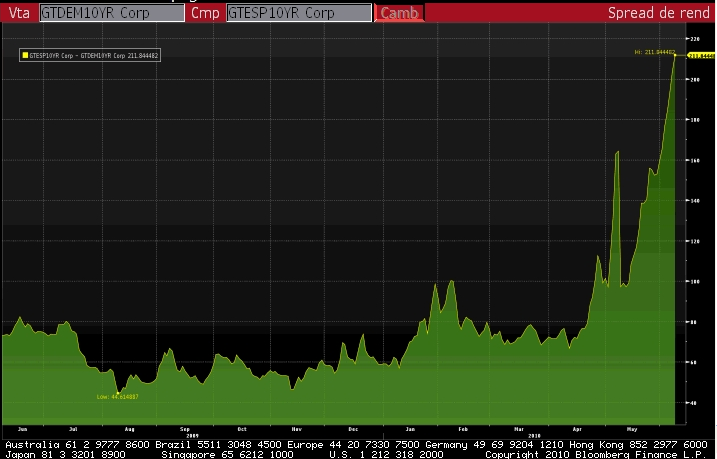Viewport: 717px width, 459px height.
Task: Click the Dec month label on x-axis
Action: (x=353, y=429)
